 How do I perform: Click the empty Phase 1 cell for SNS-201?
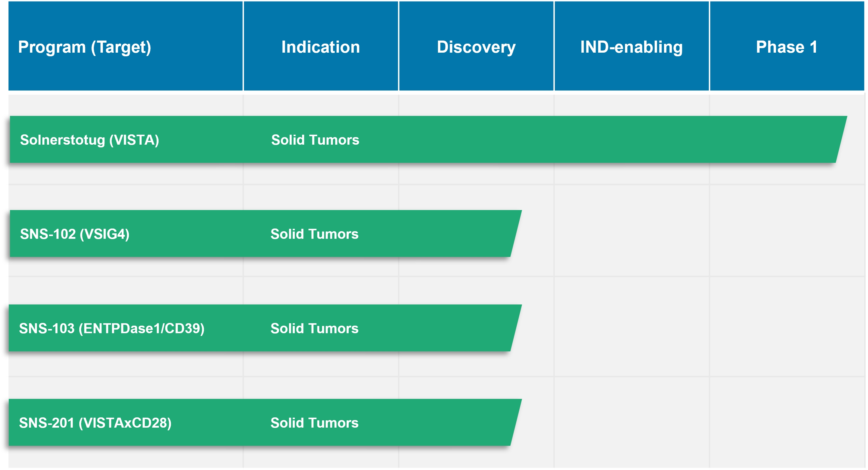(787, 423)
